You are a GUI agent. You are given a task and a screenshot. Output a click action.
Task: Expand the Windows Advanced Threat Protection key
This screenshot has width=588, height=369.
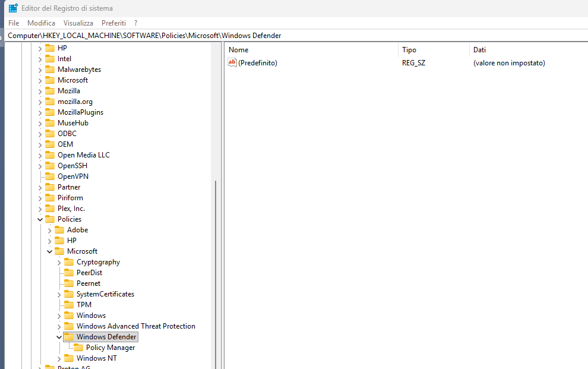click(59, 327)
